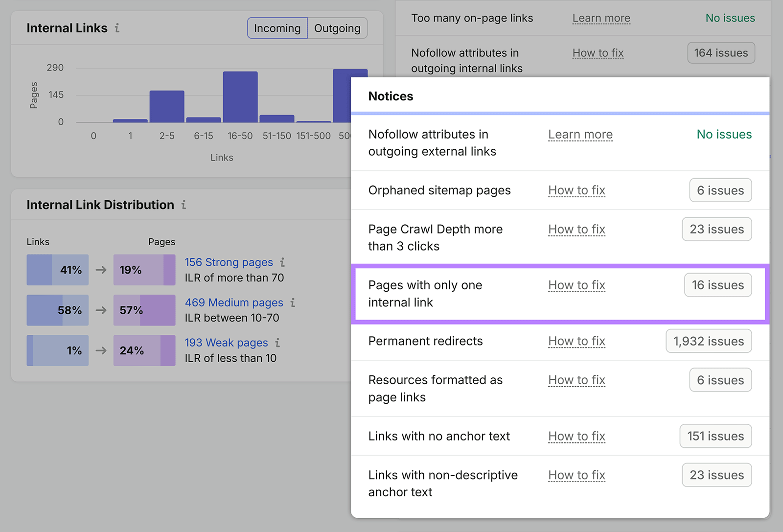Open How to fix for Page Crawl Depth
783x532 pixels.
(x=577, y=230)
